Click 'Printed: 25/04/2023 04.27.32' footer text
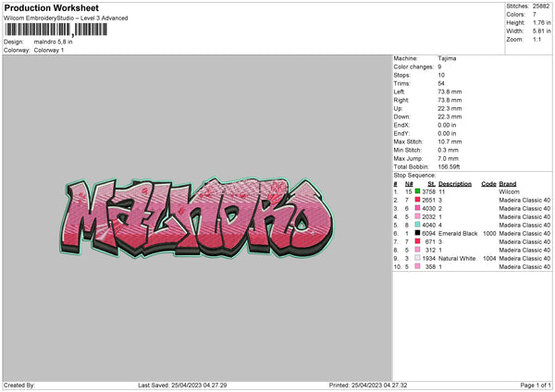555x392 pixels. [x=368, y=385]
